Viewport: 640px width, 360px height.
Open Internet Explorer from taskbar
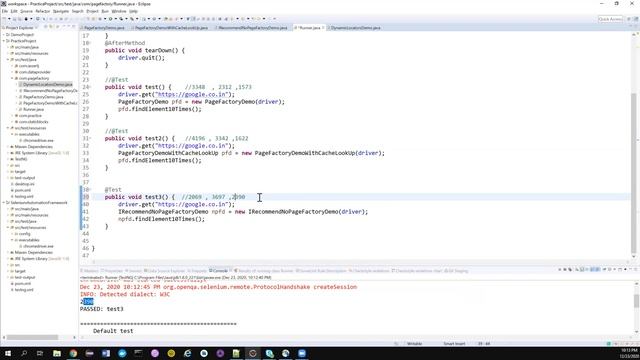[187, 353]
